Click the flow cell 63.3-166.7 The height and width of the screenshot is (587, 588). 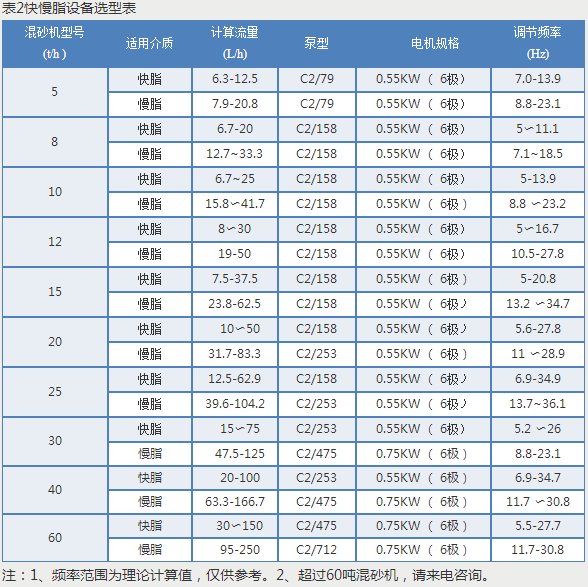pyautogui.click(x=235, y=502)
